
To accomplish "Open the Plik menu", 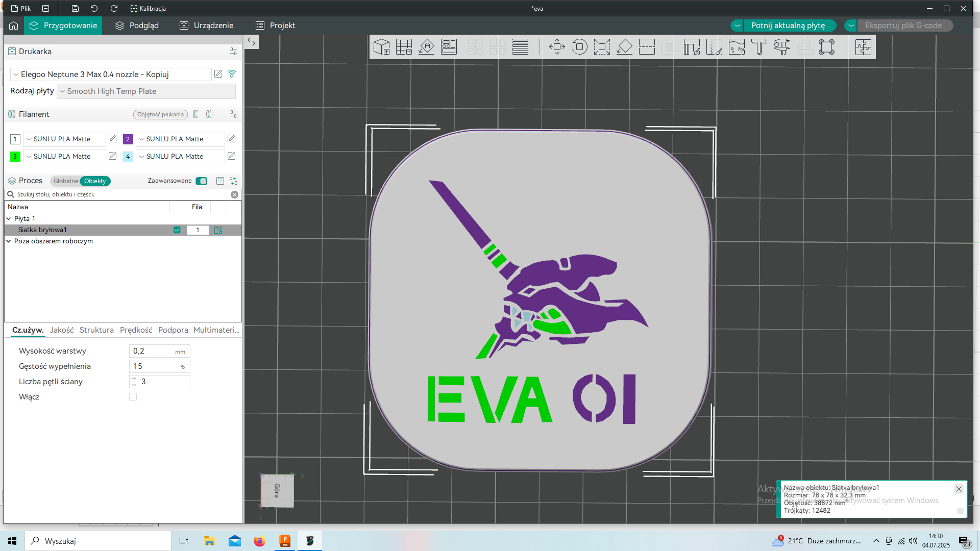I will [x=21, y=8].
